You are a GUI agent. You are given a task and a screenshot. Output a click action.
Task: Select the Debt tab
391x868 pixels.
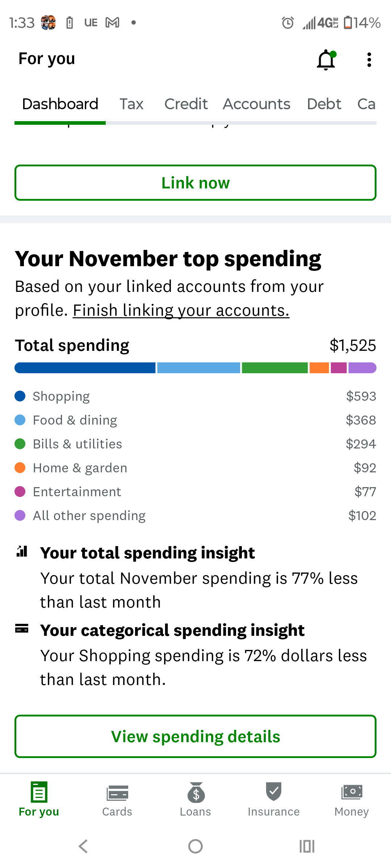(324, 104)
